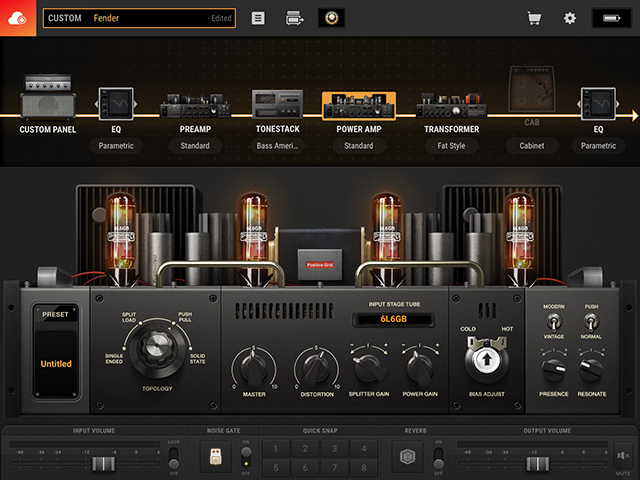Image resolution: width=640 pixels, height=480 pixels.
Task: Toggle the Reverb on/off switch
Action: pos(439,457)
